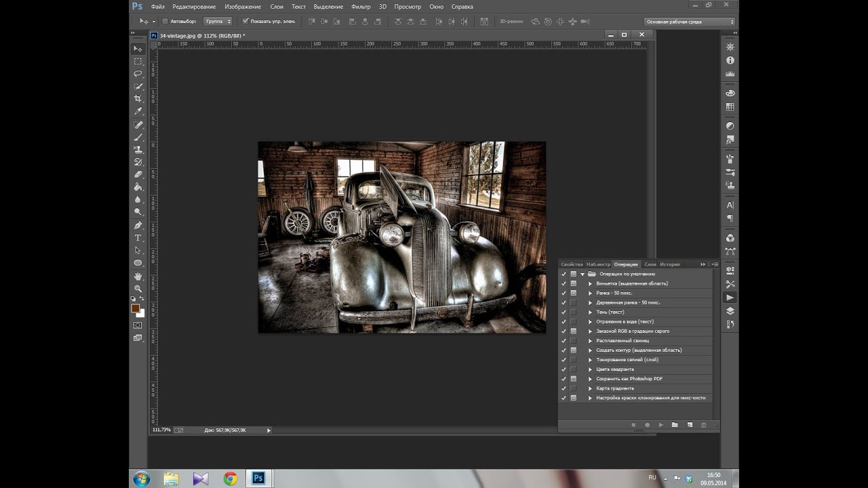Image resolution: width=868 pixels, height=488 pixels.
Task: Switch to the Слои panel tab
Action: pyautogui.click(x=650, y=264)
